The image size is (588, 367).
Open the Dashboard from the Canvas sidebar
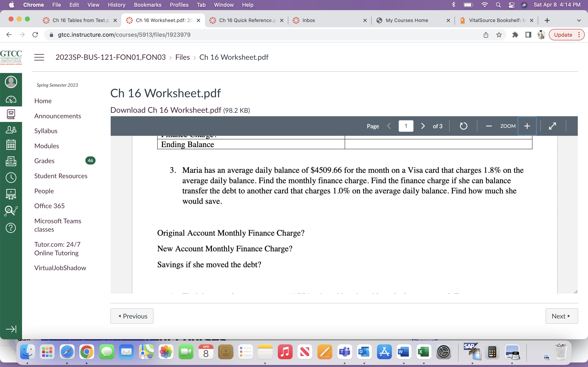pos(11,99)
